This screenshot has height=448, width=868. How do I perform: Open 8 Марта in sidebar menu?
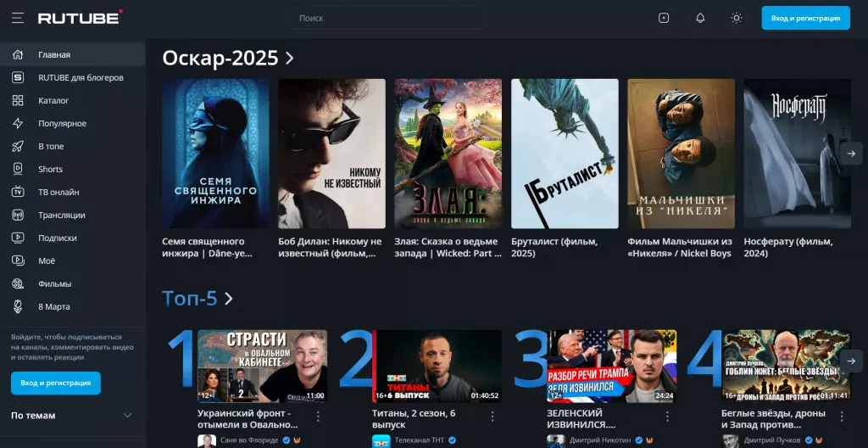73,306
